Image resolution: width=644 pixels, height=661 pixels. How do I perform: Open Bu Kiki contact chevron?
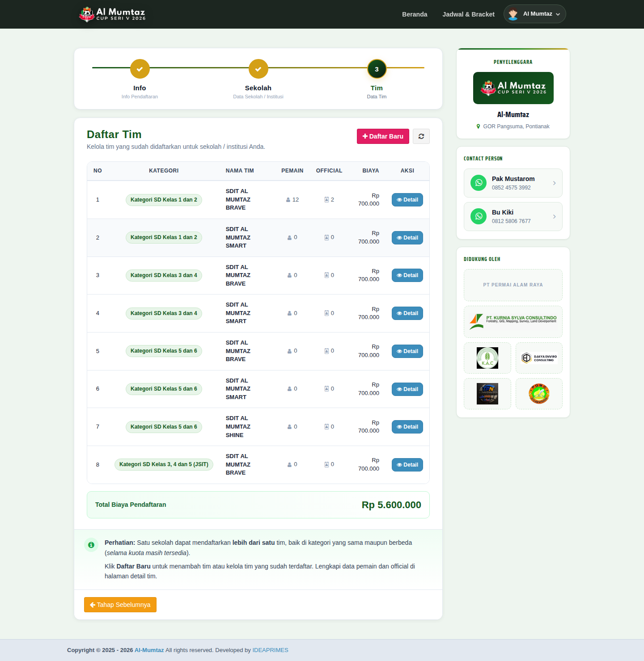click(554, 216)
